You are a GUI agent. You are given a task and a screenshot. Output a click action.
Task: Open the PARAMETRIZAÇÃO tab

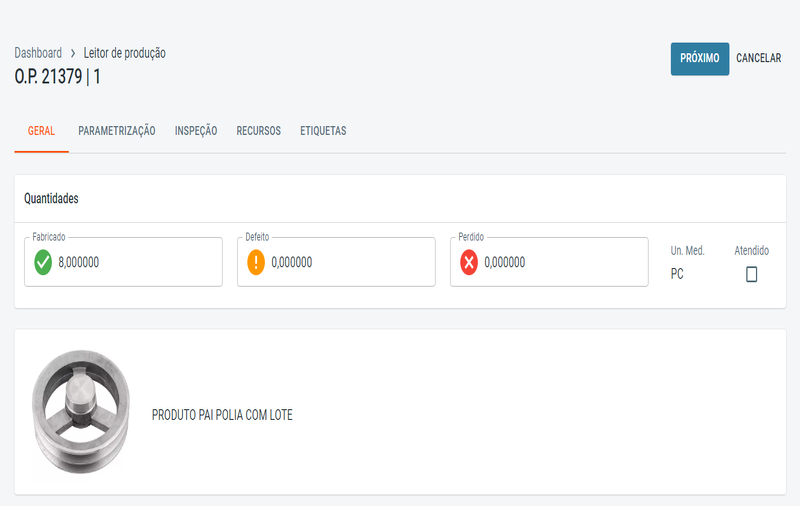click(x=117, y=131)
